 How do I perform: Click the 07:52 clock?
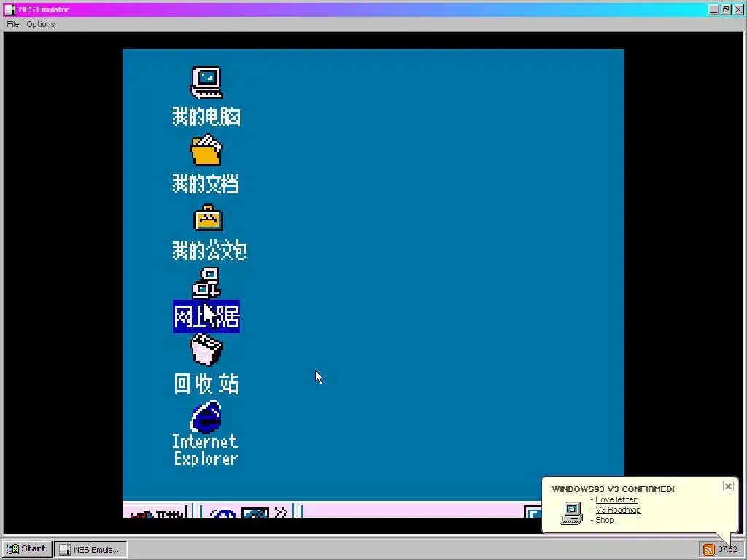point(727,550)
